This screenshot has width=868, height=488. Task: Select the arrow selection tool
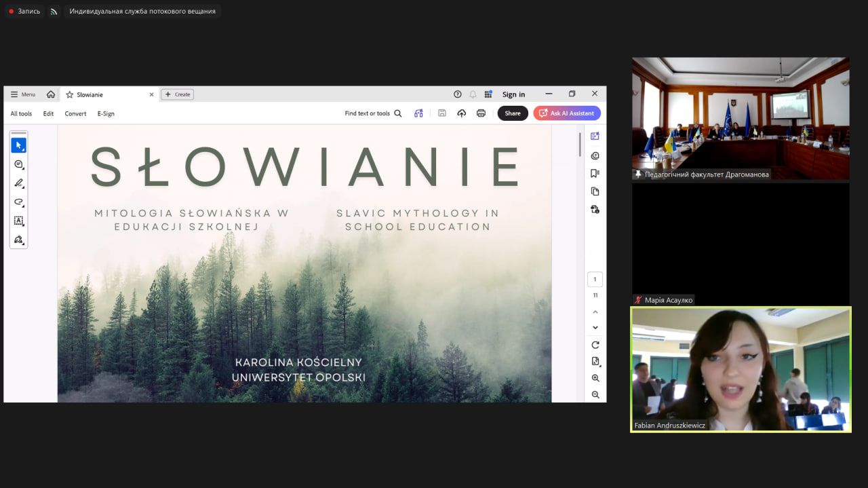(18, 145)
